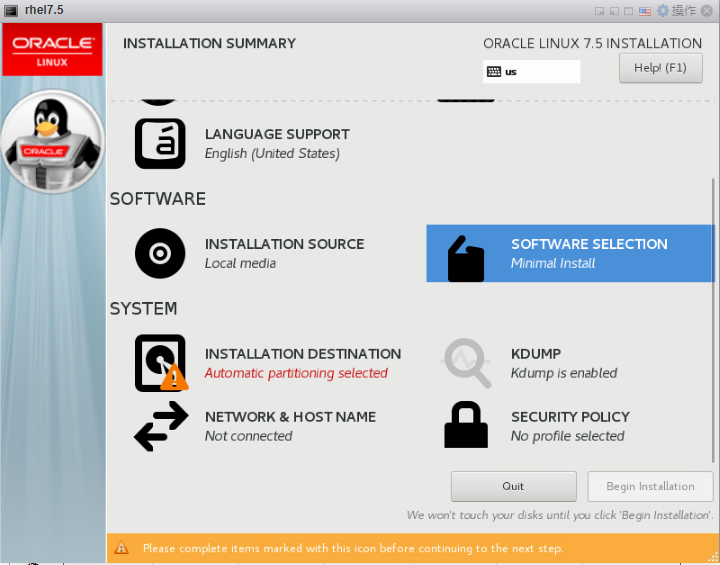Open NETWORK & HOST NAME label
720x565 pixels.
point(290,417)
